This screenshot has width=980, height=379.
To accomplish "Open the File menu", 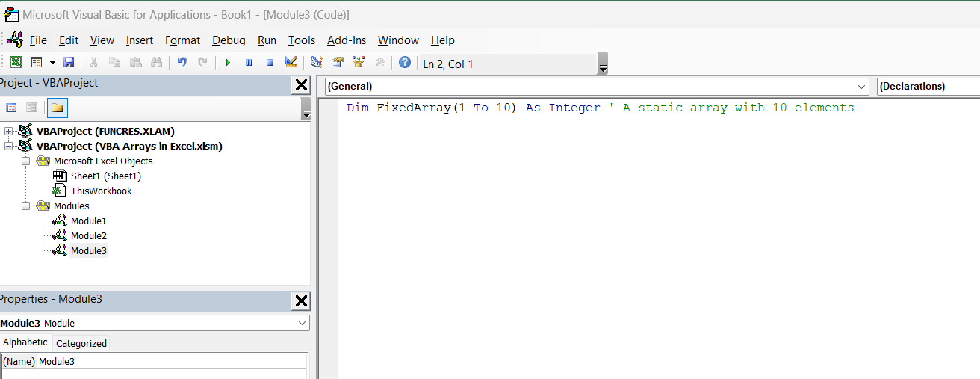I will tap(38, 40).
